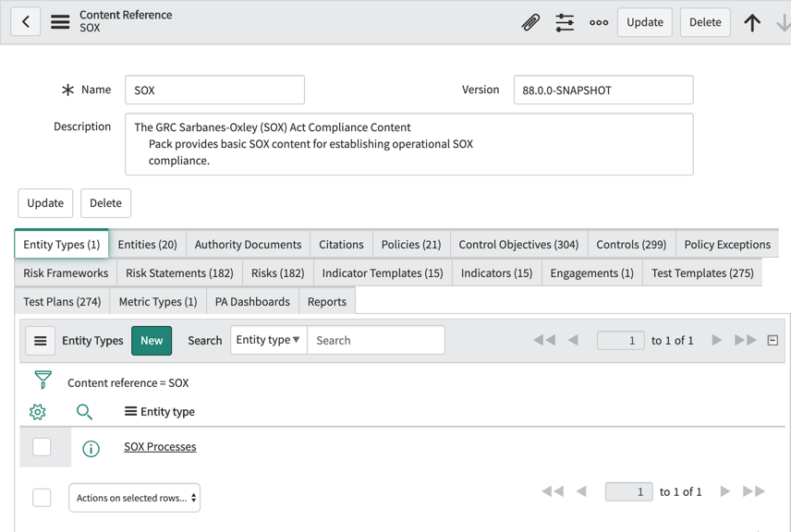
Task: Toggle the select-all rows checkbox at bottom
Action: pos(42,498)
